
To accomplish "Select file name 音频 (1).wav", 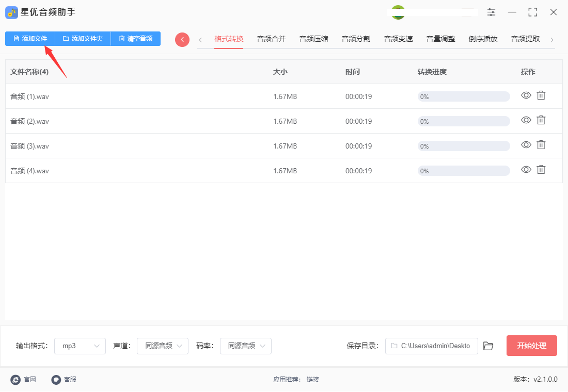I will [30, 96].
